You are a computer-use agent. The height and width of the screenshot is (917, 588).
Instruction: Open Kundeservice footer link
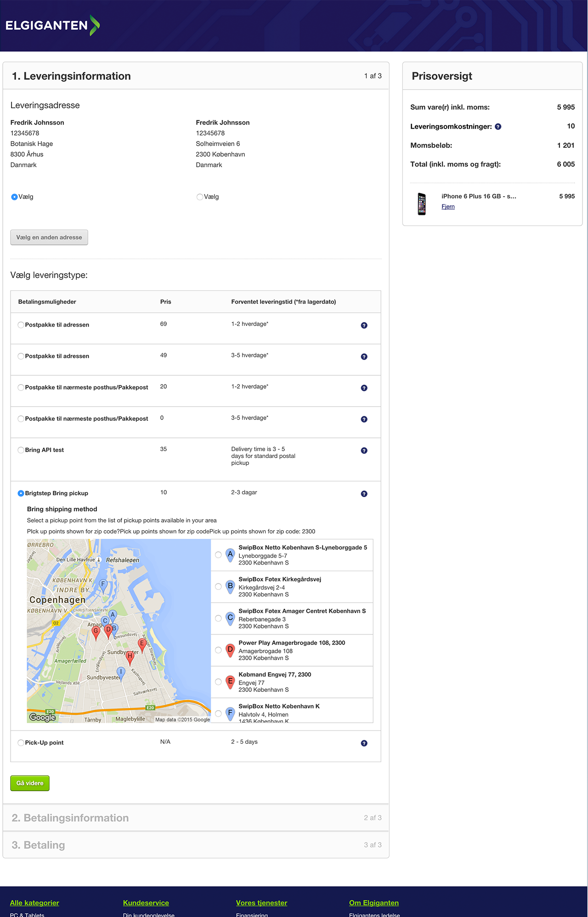click(146, 903)
